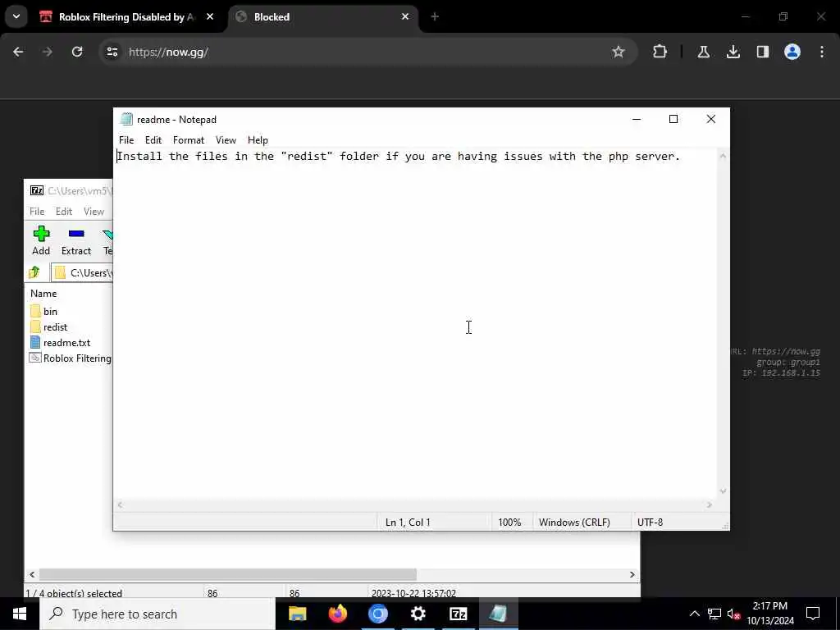Open Firefox from taskbar
The height and width of the screenshot is (630, 840).
tap(337, 614)
